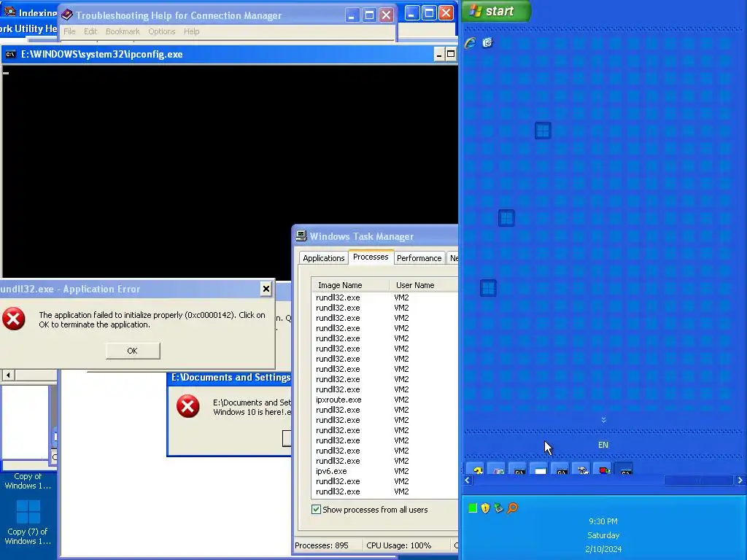Sort processes by Image Name column
747x560 pixels.
(350, 285)
